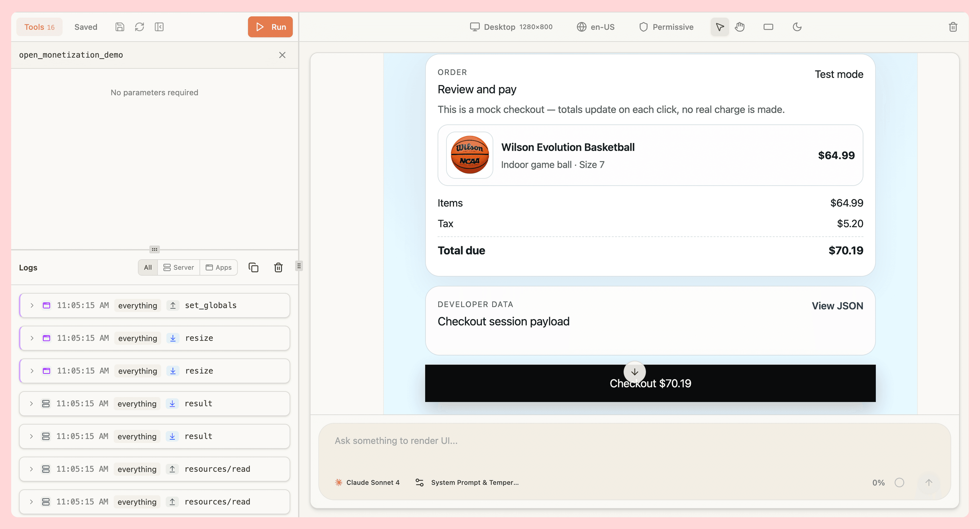Select the hand pan tool
Image resolution: width=980 pixels, height=529 pixels.
coord(740,27)
